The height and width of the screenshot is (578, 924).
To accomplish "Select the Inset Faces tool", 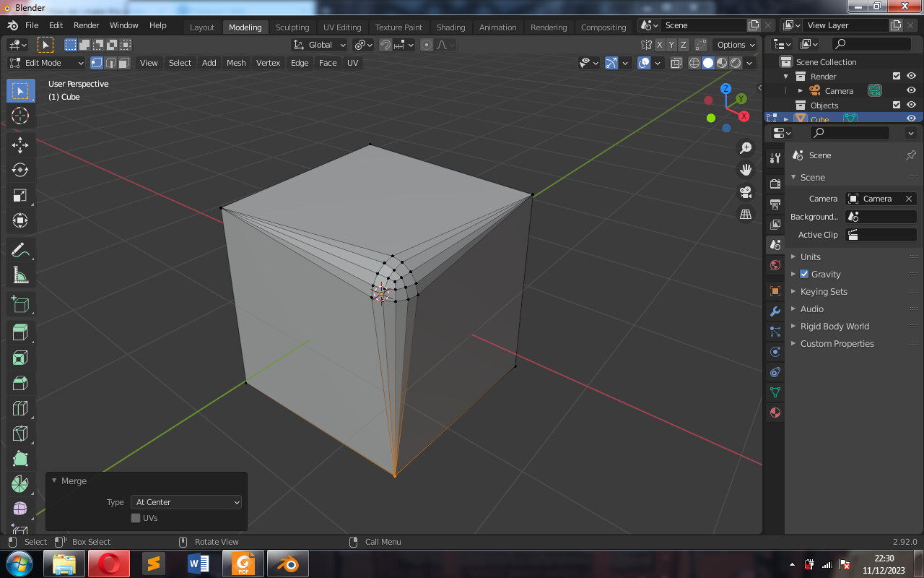I will click(20, 358).
